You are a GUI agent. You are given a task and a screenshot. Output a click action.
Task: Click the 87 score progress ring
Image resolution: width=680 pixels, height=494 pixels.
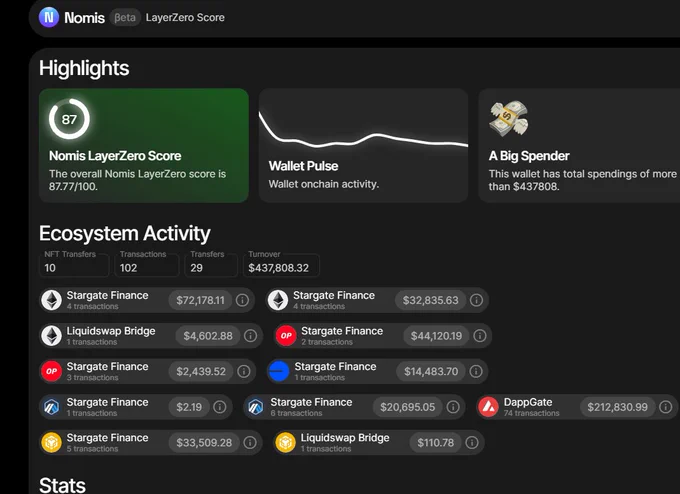click(x=69, y=119)
